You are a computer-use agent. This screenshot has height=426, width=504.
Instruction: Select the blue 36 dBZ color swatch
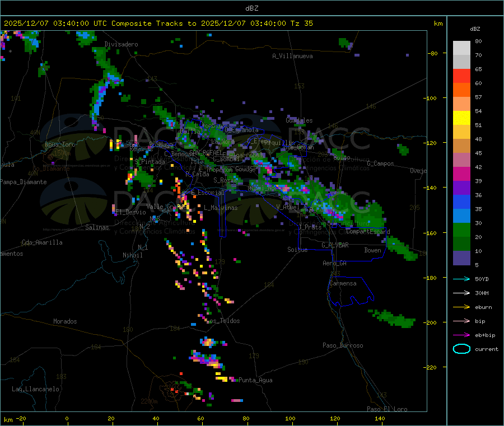[461, 202]
